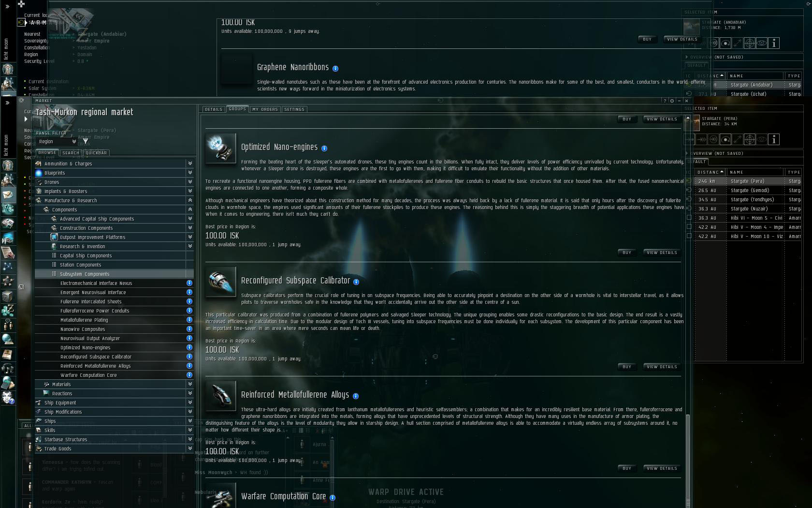The image size is (812, 508).
Task: Click the Optimized Nano-engines item thumbnail
Action: [221, 148]
